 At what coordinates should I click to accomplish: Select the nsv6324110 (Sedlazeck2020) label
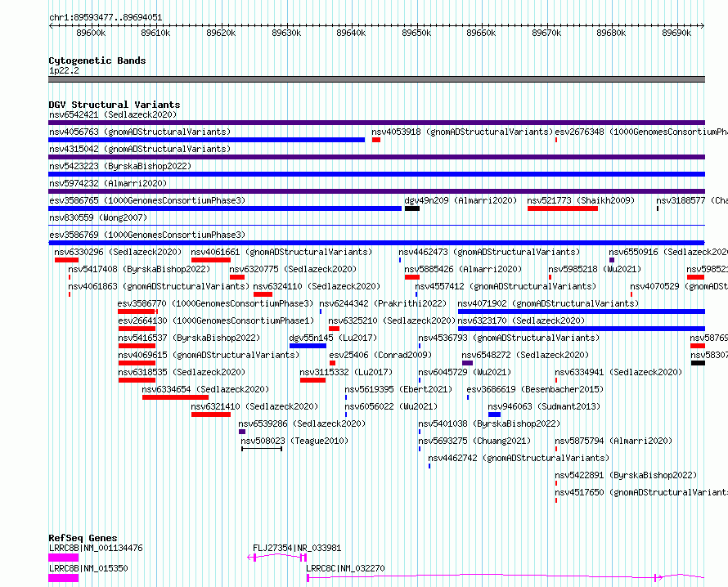[317, 286]
